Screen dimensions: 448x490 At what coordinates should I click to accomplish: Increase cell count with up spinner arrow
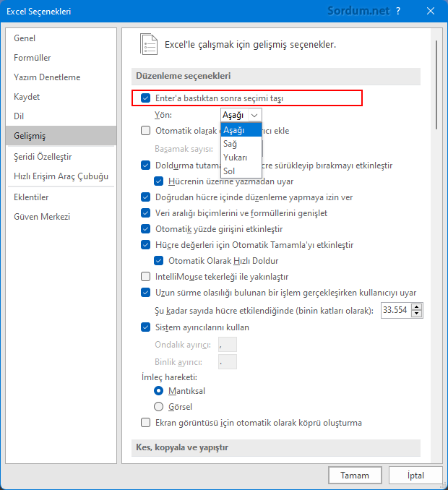click(417, 307)
